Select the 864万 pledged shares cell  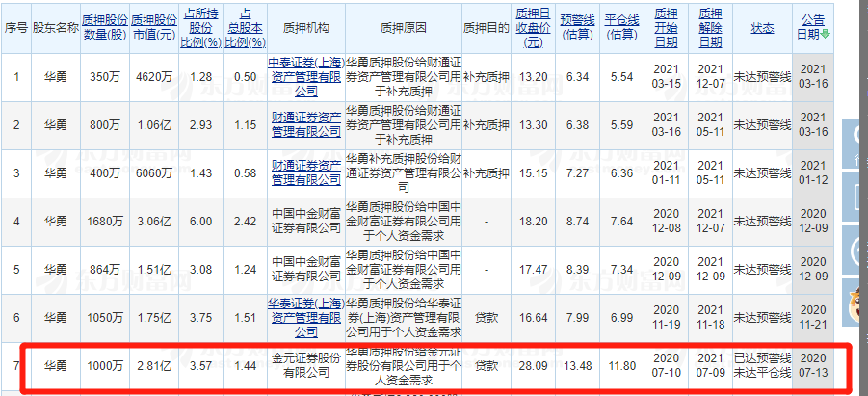[x=105, y=270]
